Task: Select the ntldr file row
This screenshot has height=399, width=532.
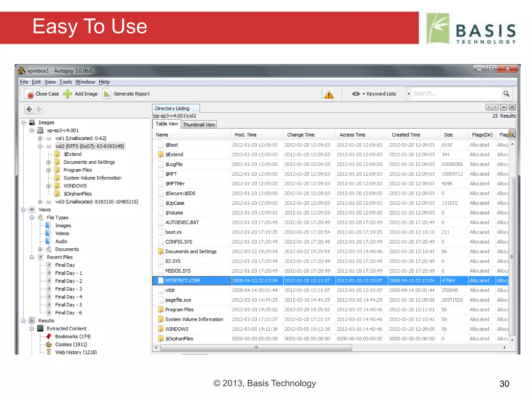Action: click(x=331, y=290)
